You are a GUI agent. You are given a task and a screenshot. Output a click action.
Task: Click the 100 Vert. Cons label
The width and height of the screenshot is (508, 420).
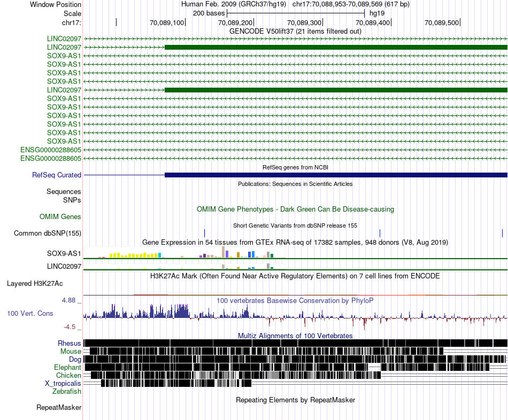pos(30,313)
